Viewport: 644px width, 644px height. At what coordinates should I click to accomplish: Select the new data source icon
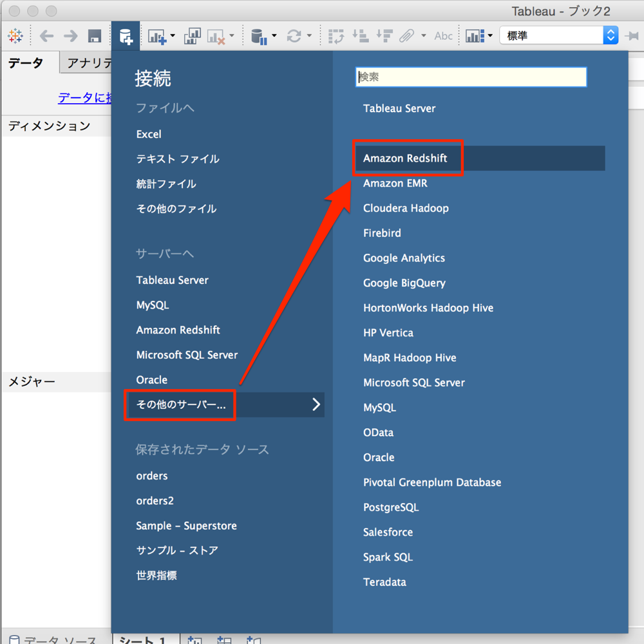tap(126, 35)
